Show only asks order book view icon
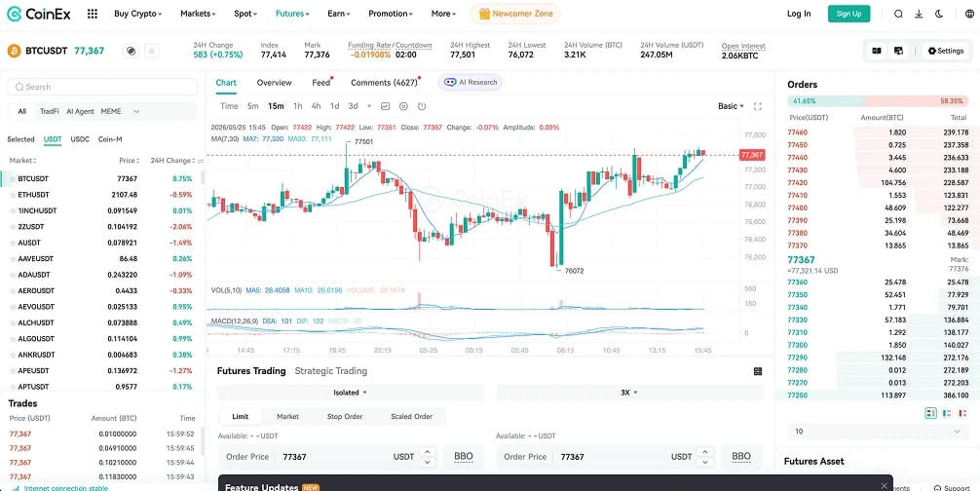980x491 pixels. pyautogui.click(x=962, y=413)
